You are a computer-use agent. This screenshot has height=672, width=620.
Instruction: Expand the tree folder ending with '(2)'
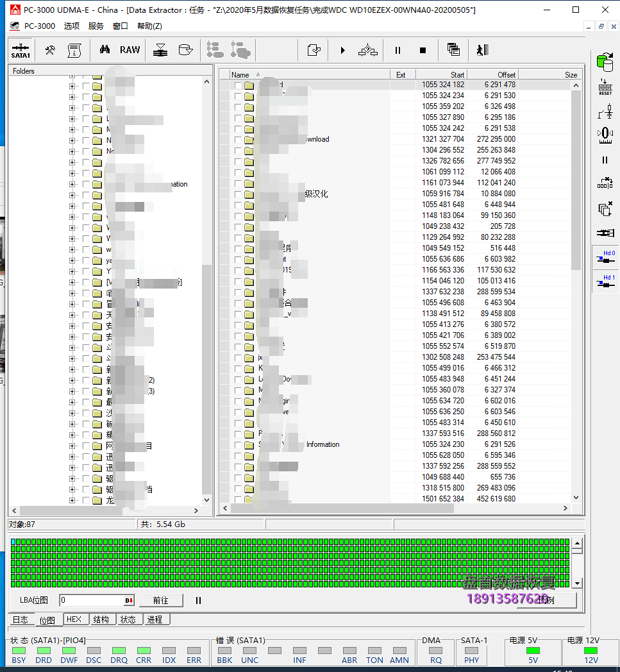tap(72, 380)
